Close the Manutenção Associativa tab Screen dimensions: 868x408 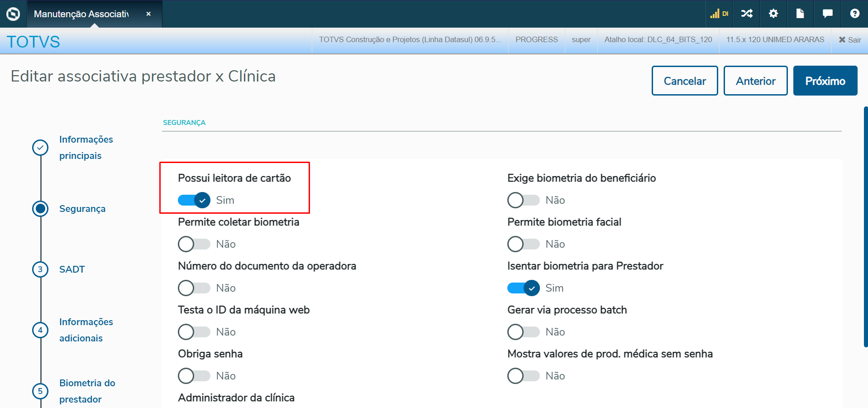point(148,14)
